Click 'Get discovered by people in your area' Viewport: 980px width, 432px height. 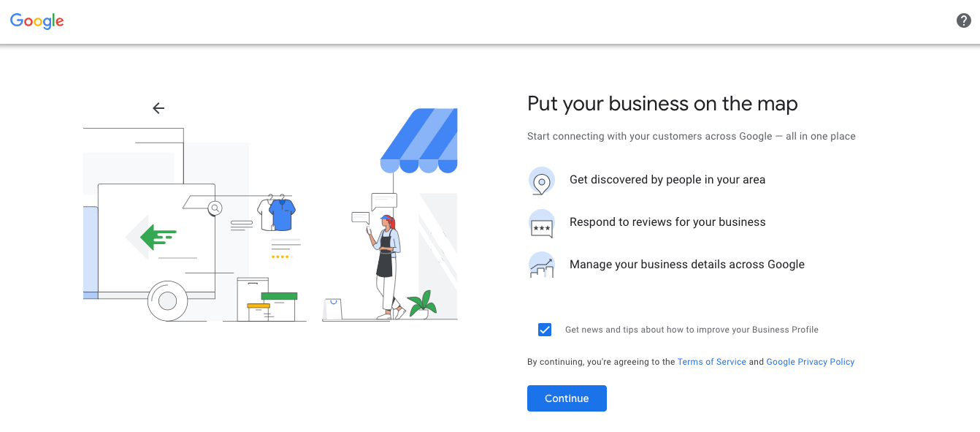tap(667, 180)
